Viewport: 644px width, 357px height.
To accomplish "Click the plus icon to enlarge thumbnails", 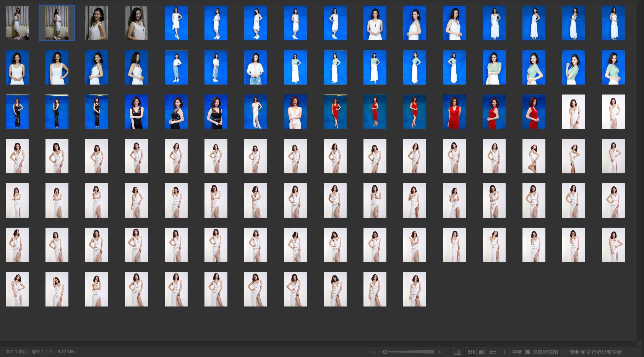I will (440, 352).
